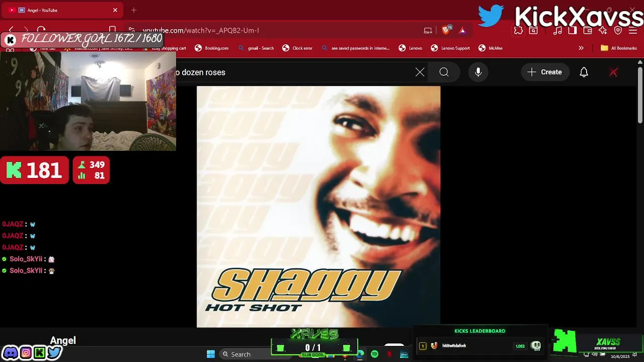This screenshot has height=362, width=644.
Task: Open the "Clock error" bookmark
Action: pyautogui.click(x=297, y=48)
